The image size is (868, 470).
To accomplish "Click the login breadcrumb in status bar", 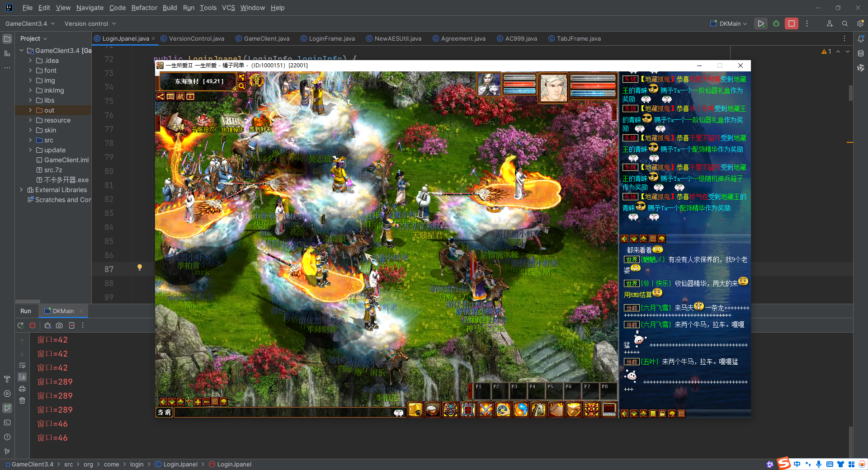I will pos(137,464).
